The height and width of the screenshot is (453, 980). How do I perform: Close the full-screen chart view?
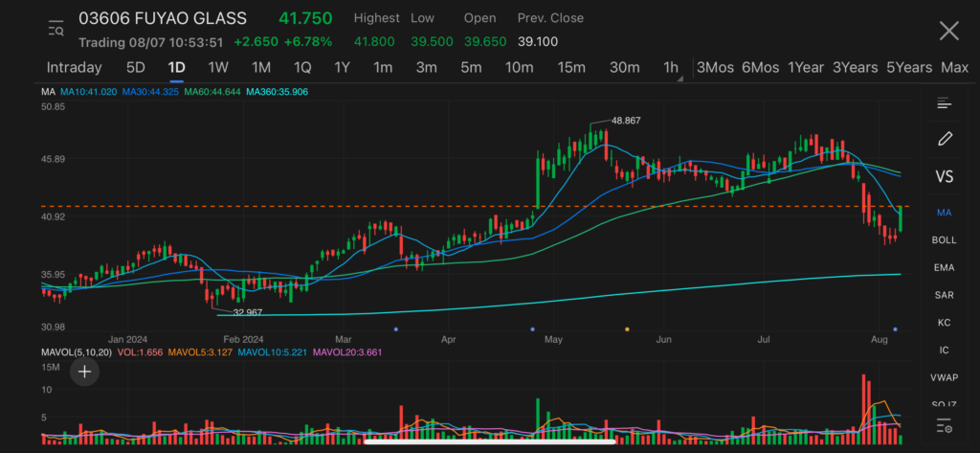[947, 31]
